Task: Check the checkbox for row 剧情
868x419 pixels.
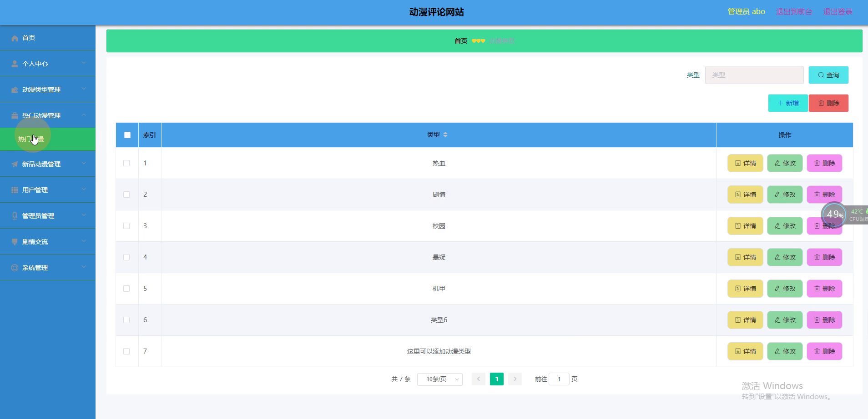Action: point(126,195)
